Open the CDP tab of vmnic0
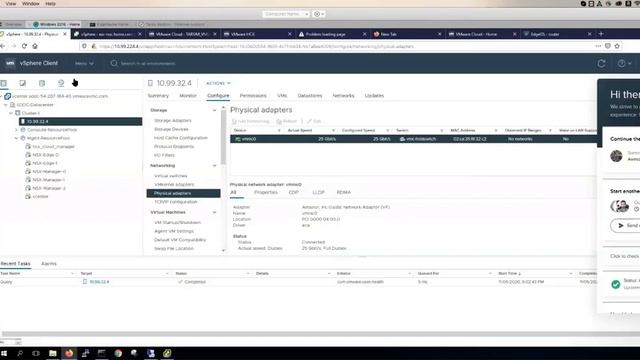Screen dimensions: 640x360 pyautogui.click(x=293, y=192)
